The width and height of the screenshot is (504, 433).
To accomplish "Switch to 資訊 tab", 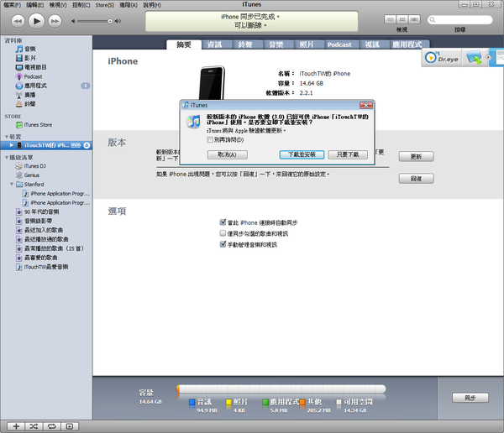I will tap(215, 44).
